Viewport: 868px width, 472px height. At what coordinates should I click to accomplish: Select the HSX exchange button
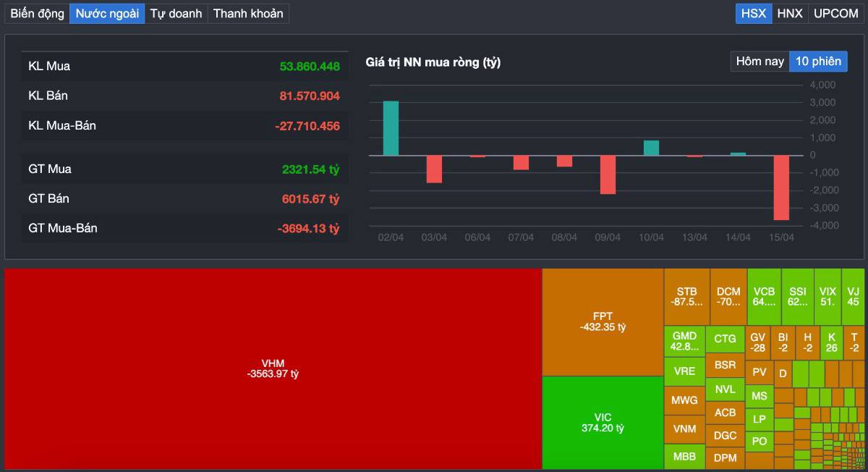[x=752, y=13]
